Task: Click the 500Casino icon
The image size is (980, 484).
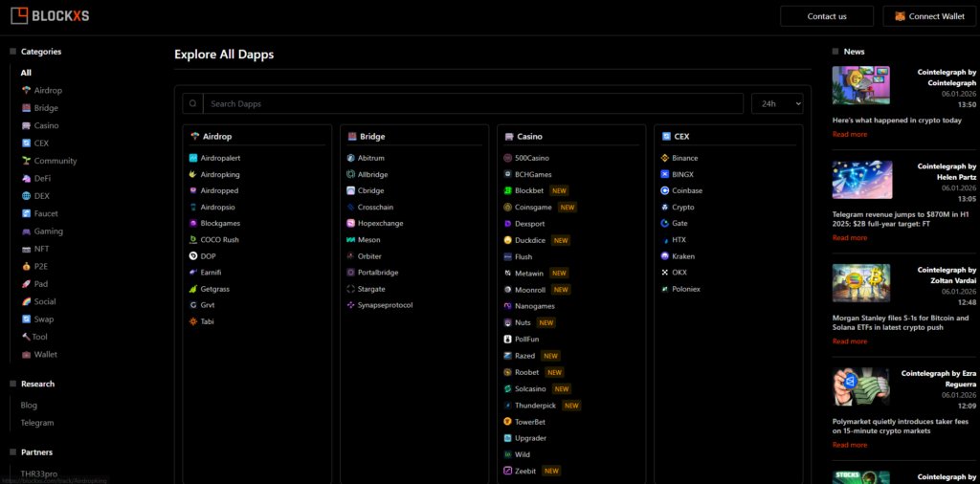Action: (x=507, y=158)
